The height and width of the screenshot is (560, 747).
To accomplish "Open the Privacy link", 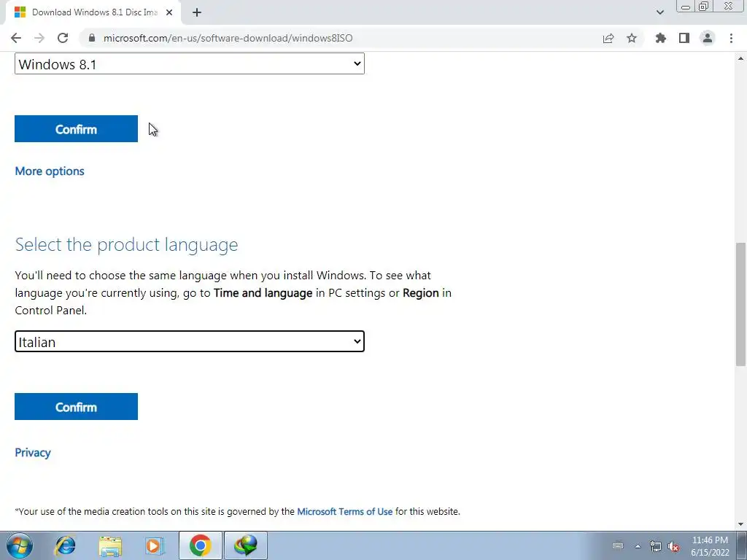I will coord(33,452).
